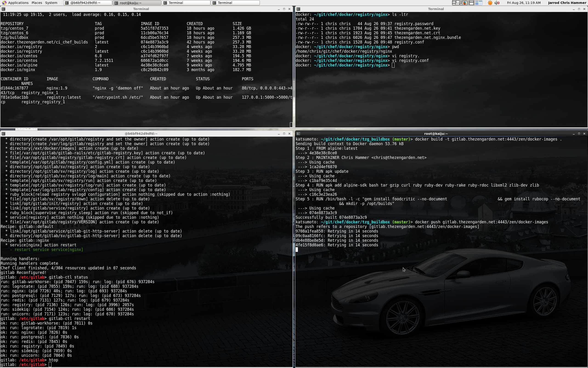Image resolution: width=588 pixels, height=368 pixels.
Task: Click the tzg/centos_7 repository row
Action: (x=126, y=28)
